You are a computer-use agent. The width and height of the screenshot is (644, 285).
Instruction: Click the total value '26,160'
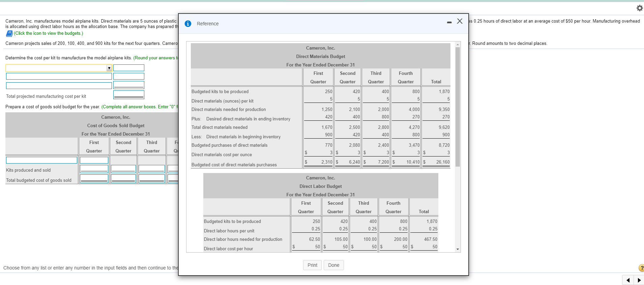pyautogui.click(x=443, y=162)
